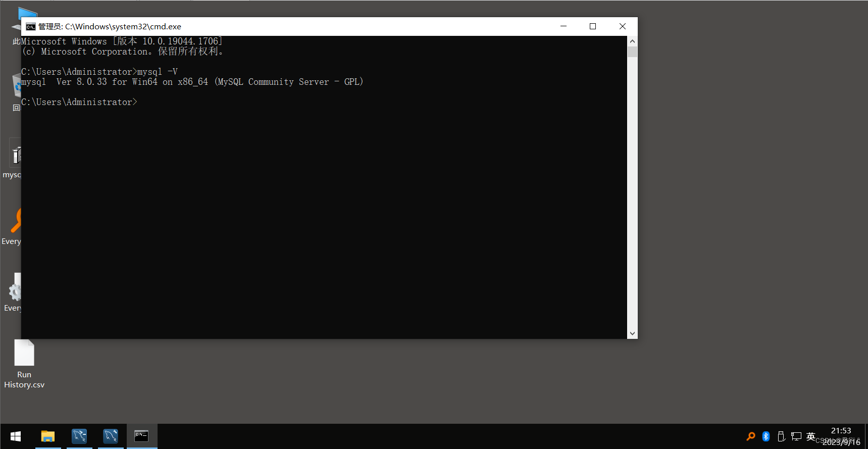868x449 pixels.
Task: Minimize the cmd.exe window
Action: click(x=564, y=26)
